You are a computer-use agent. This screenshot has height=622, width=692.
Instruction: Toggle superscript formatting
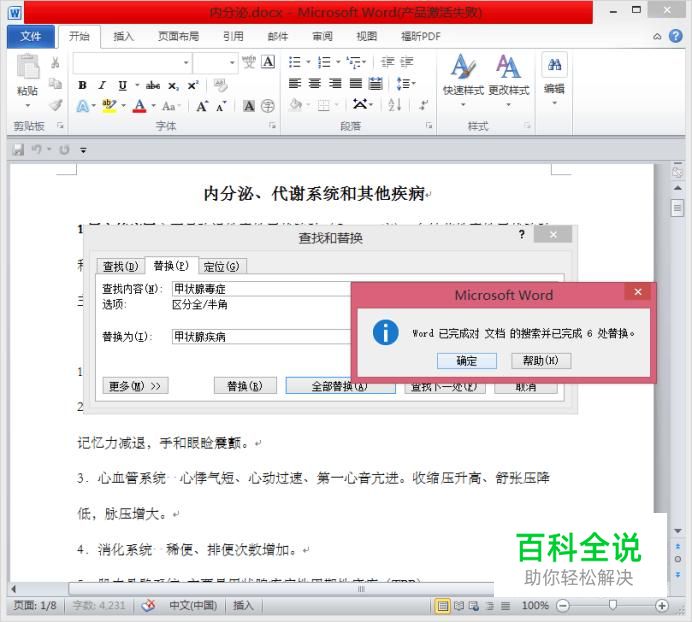(193, 85)
